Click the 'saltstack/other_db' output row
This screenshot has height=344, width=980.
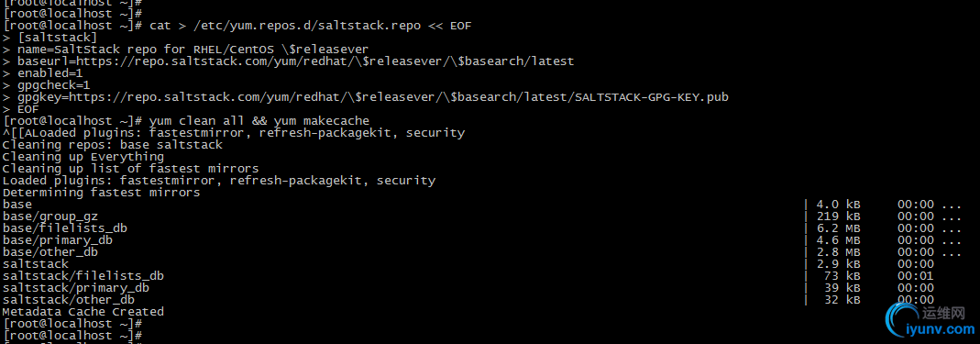click(x=482, y=300)
